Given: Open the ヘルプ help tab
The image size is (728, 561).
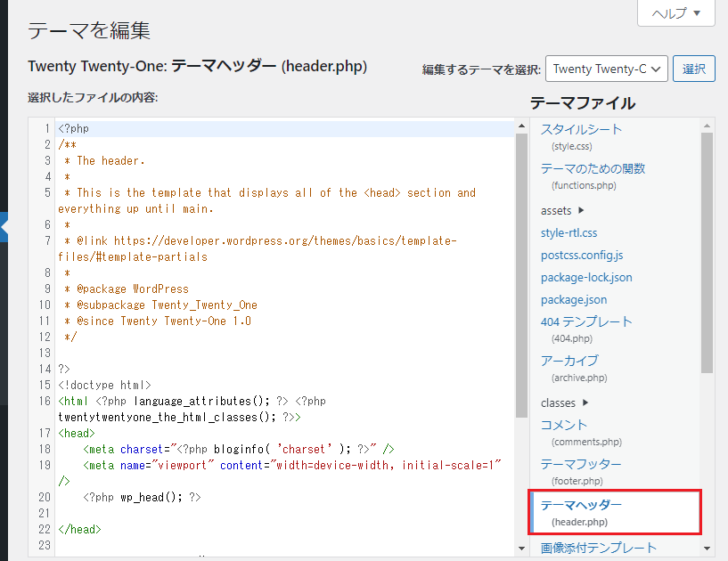Looking at the screenshot, I should coord(676,13).
